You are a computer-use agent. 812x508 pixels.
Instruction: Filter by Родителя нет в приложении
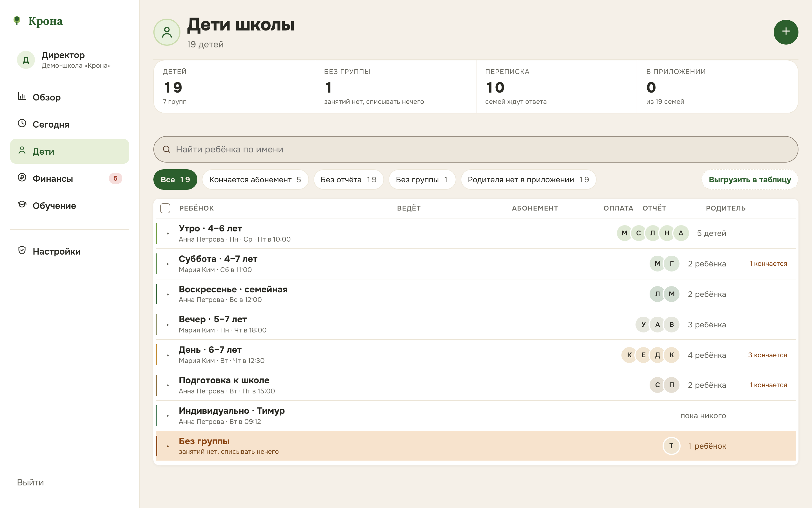pos(528,179)
